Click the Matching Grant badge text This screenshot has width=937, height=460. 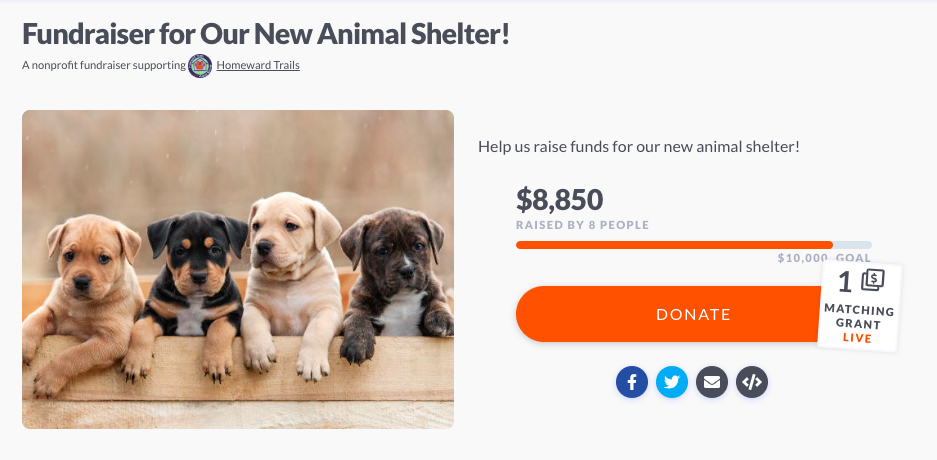[859, 317]
